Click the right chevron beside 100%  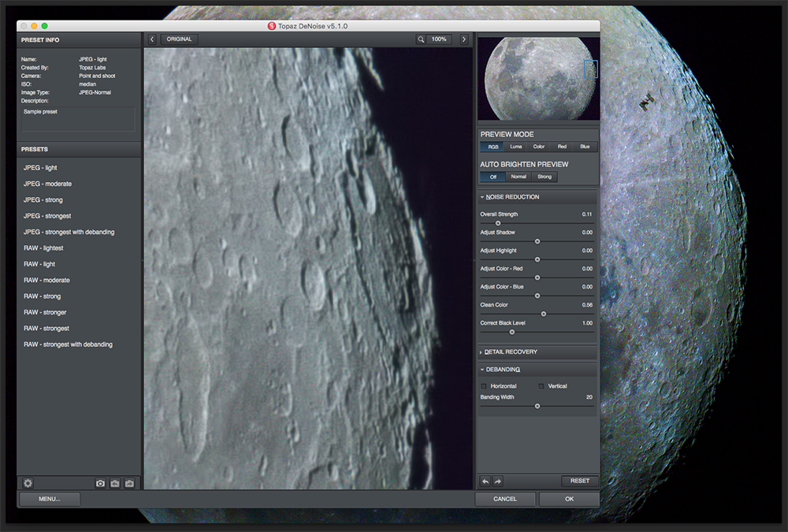point(464,39)
